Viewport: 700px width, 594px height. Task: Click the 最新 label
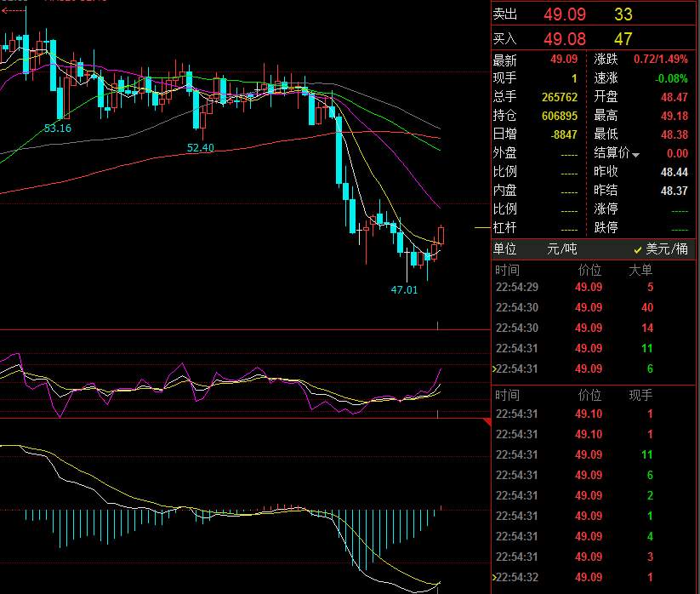[x=505, y=60]
